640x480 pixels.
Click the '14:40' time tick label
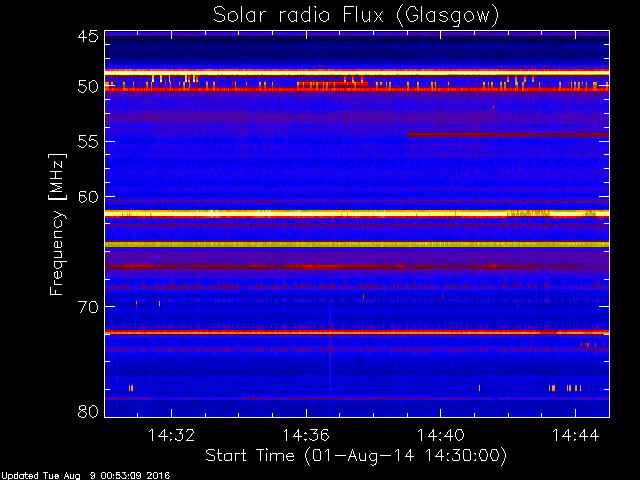pos(440,435)
